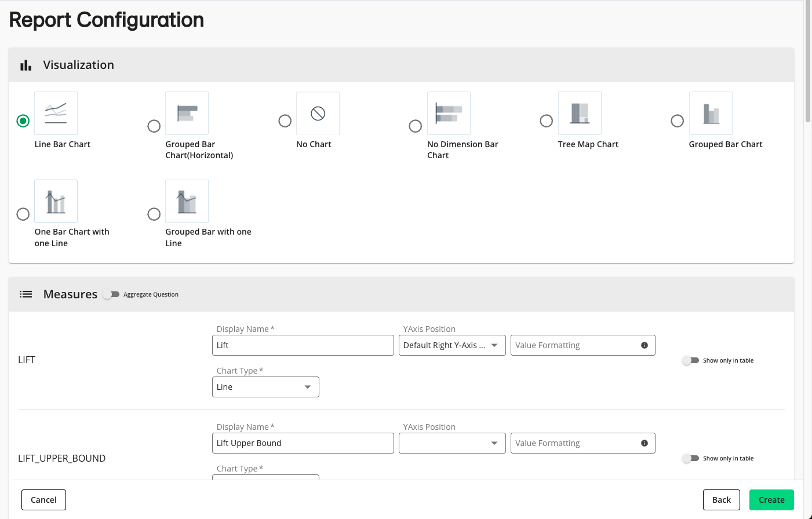Click the Tree Map Chart icon
The image size is (812, 519).
(x=580, y=114)
